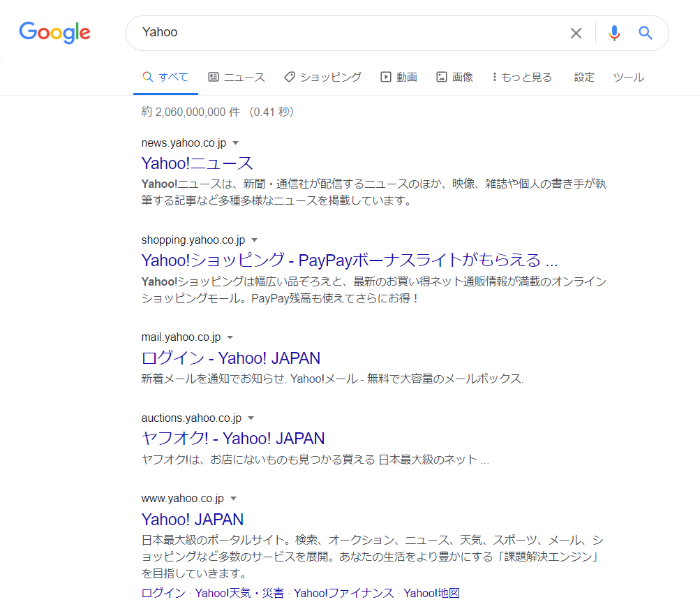Follow the ログイン sitelink under Yahoo! JAPAN
The height and width of the screenshot is (602, 700).
pos(163,593)
